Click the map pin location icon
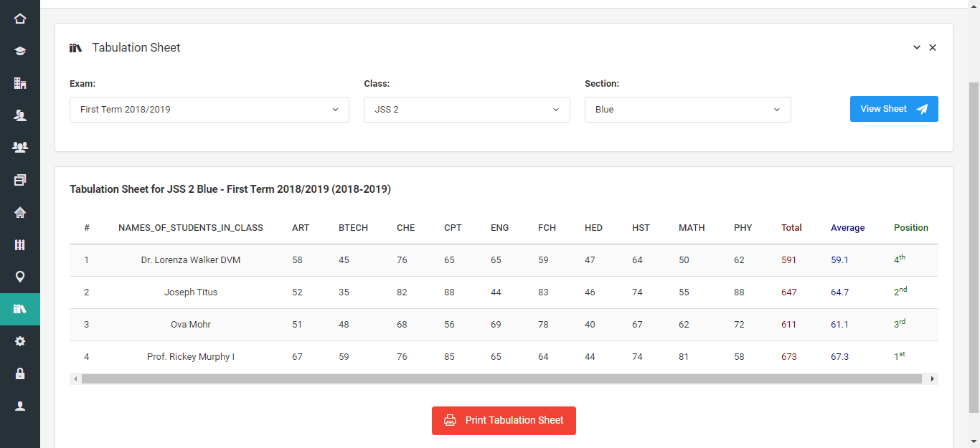 point(20,277)
